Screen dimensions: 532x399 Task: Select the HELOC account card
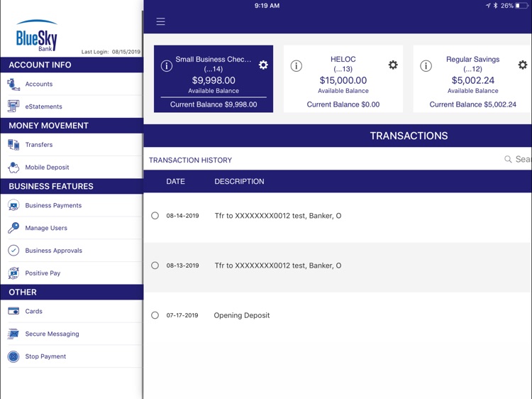click(343, 79)
